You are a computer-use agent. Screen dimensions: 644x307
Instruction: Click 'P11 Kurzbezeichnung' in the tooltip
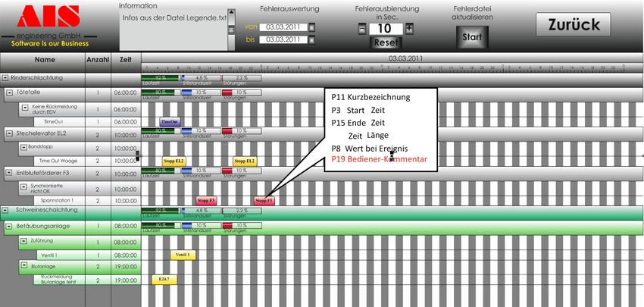(371, 97)
